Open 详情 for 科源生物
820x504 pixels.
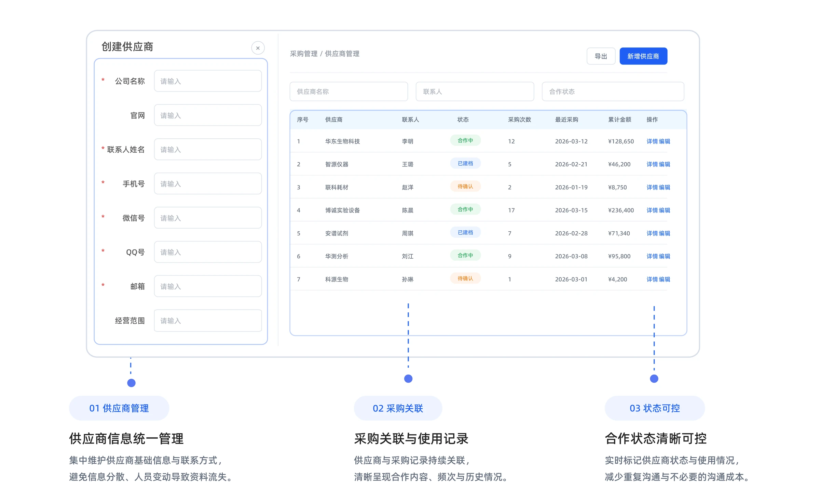point(652,279)
